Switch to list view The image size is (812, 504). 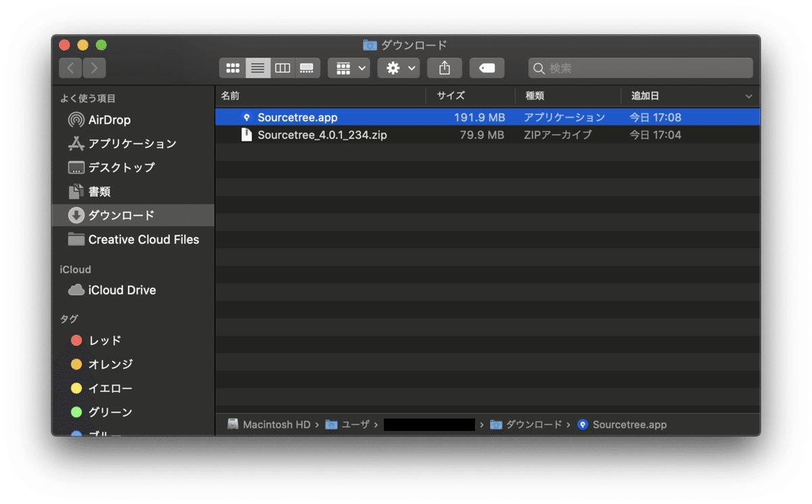click(257, 68)
